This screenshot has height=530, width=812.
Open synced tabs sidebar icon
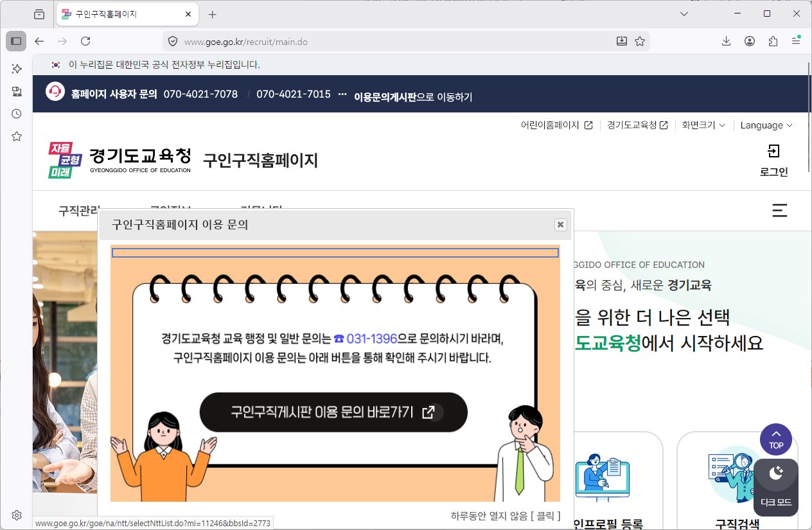click(17, 91)
